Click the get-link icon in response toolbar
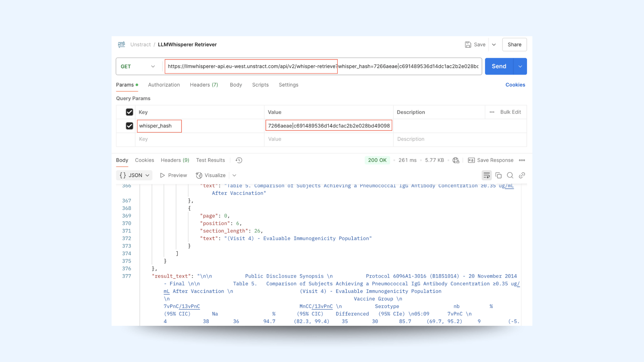Image resolution: width=644 pixels, height=362 pixels. click(x=522, y=175)
